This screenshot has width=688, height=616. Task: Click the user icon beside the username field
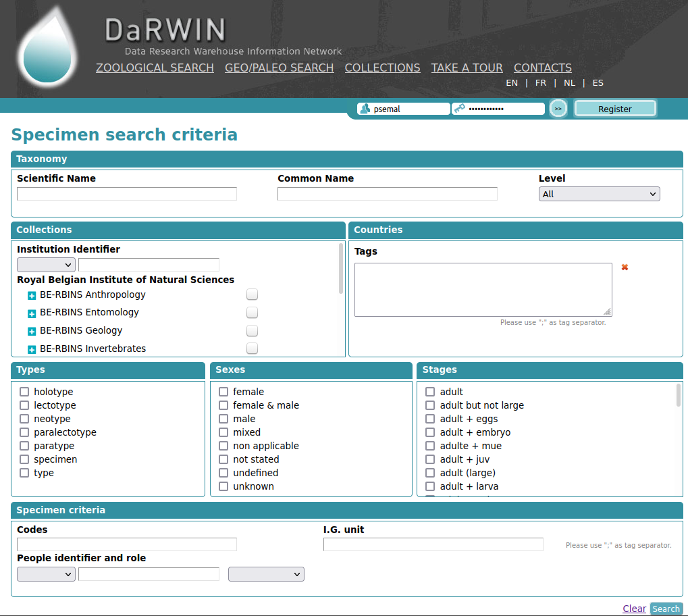365,108
